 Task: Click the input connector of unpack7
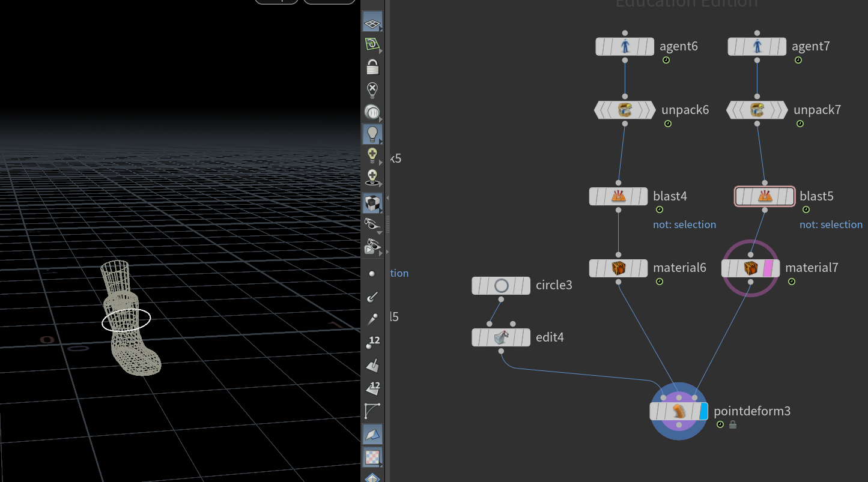coord(757,96)
